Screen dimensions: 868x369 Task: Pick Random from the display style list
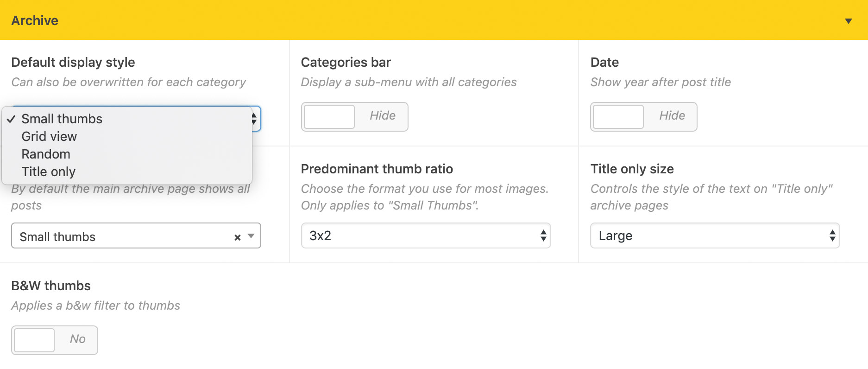(x=46, y=154)
